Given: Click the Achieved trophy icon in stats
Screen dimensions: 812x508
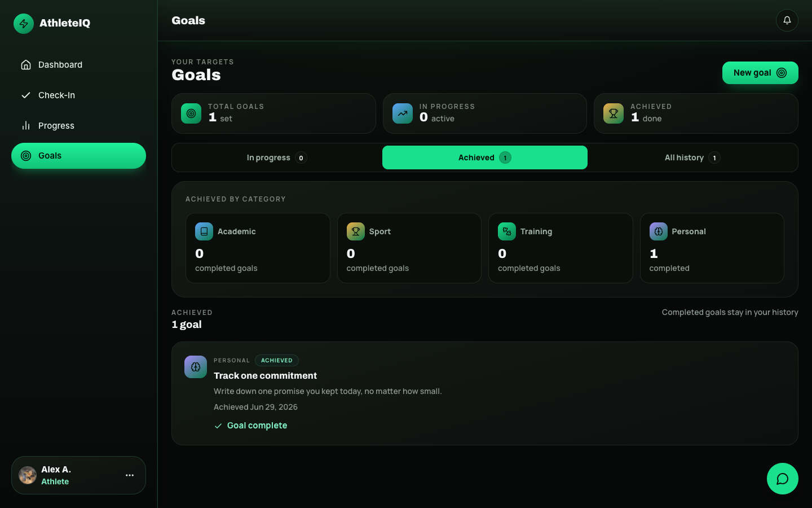Looking at the screenshot, I should 614,113.
